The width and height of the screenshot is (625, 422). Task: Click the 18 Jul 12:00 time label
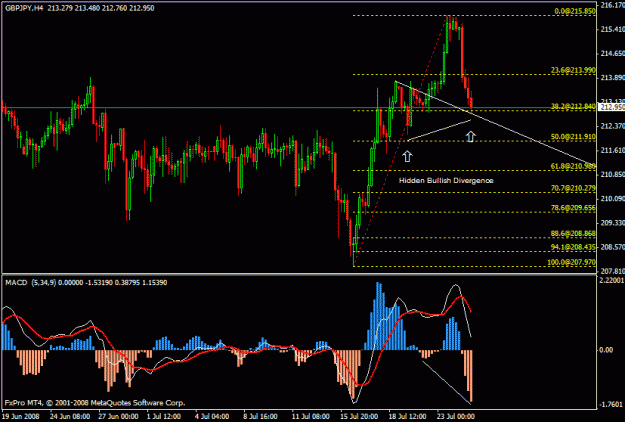pos(408,416)
